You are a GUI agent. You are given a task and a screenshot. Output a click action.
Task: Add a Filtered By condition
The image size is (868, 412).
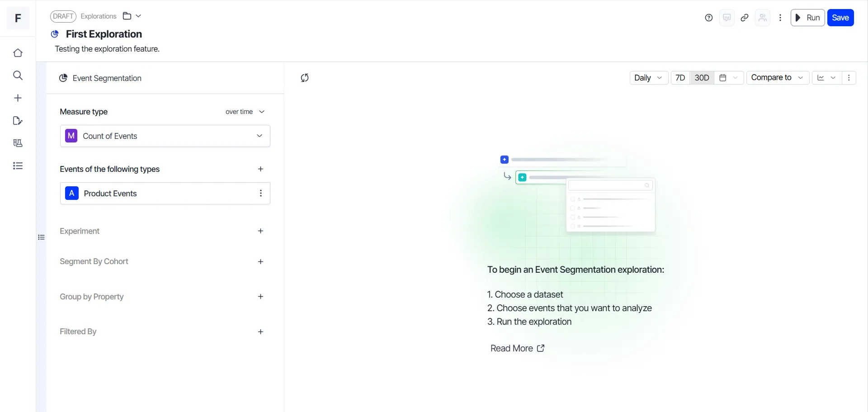(260, 332)
